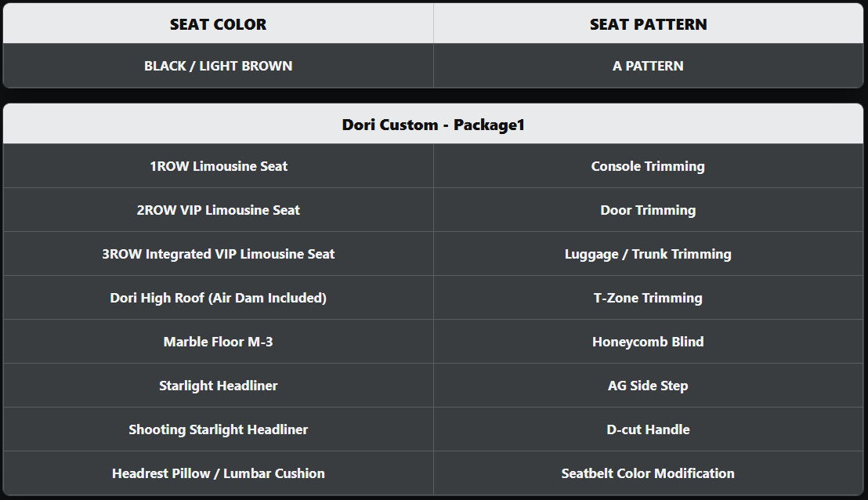Click the SEAT PATTERN column header
The width and height of the screenshot is (868, 500).
(x=648, y=24)
